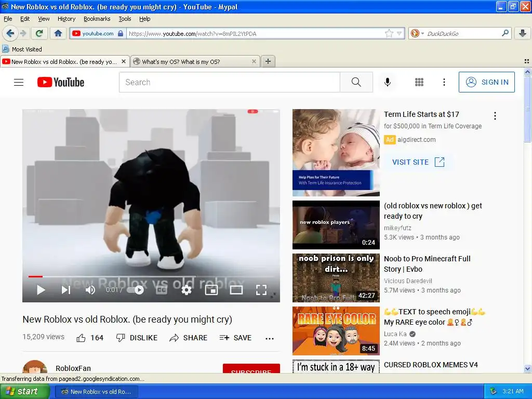Open the YouTube settings three-dot menu

(x=444, y=82)
